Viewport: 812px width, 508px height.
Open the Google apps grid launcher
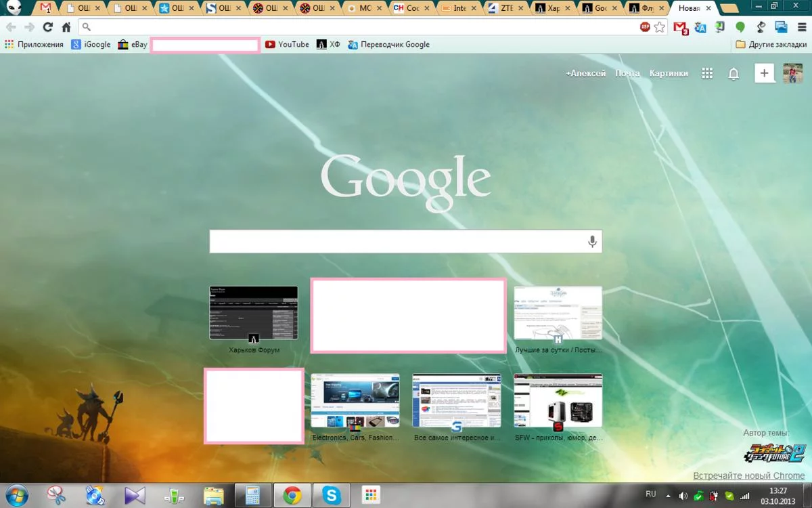[707, 73]
